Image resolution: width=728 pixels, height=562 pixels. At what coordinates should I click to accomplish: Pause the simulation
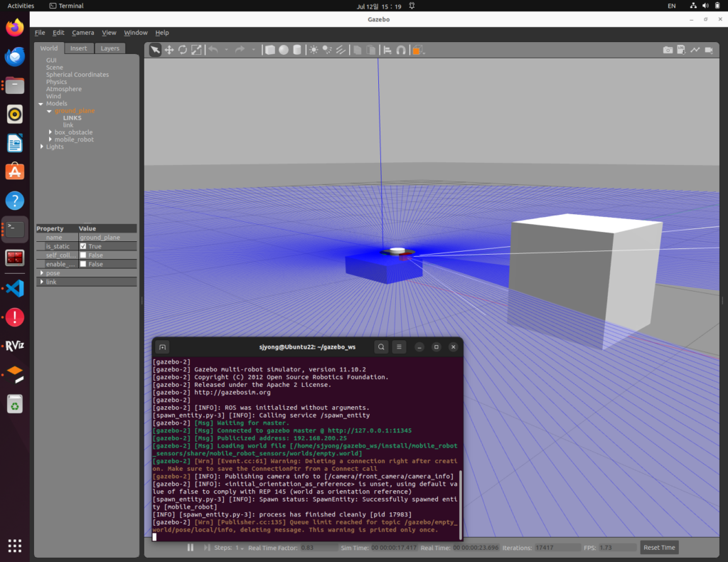click(x=191, y=548)
